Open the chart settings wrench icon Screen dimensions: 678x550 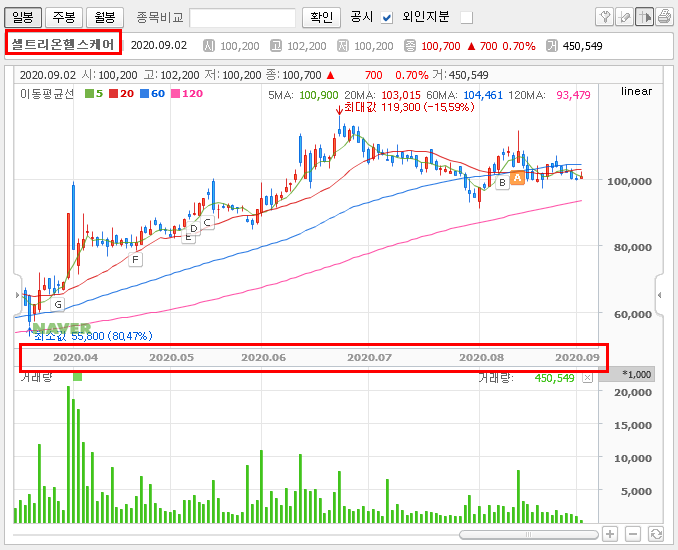coord(604,17)
